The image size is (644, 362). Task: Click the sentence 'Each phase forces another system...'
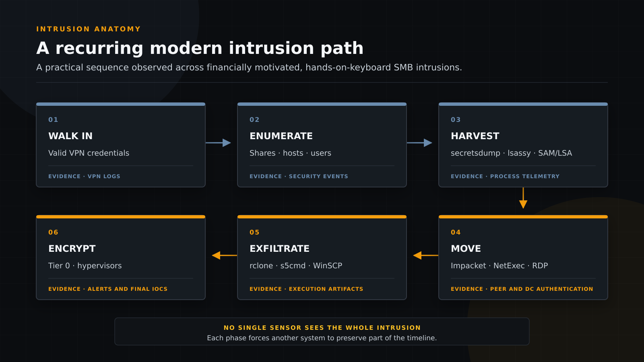click(x=322, y=338)
